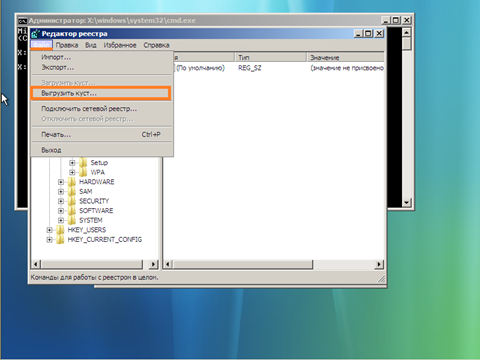Viewport: 480px width, 360px height.
Task: Select Подключить сетевой реестр... entry
Action: pyautogui.click(x=102, y=109)
